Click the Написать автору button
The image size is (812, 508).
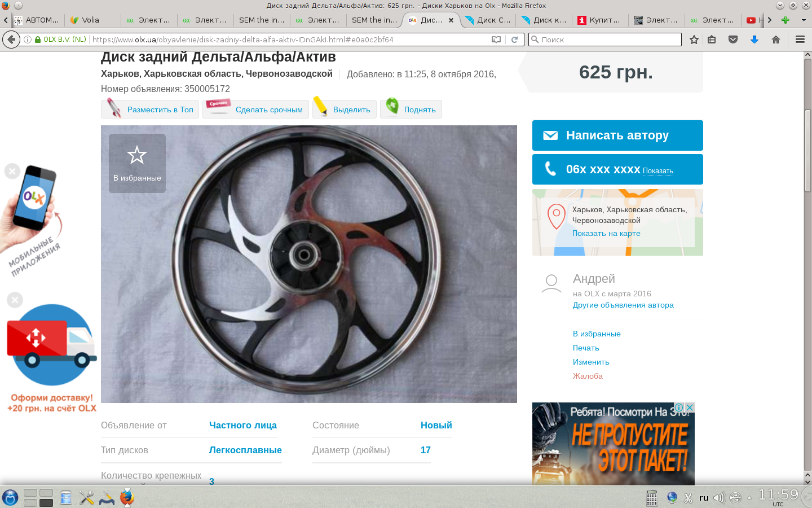pos(617,135)
